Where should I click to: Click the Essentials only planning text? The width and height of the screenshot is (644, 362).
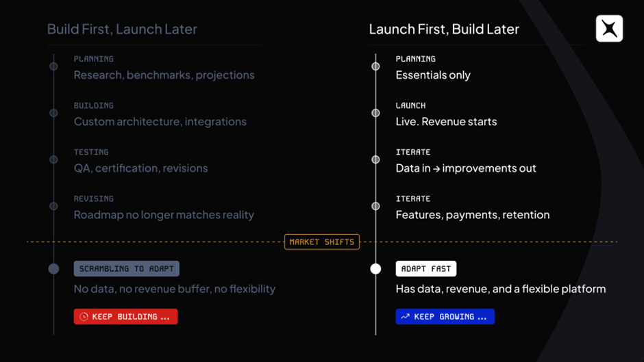[433, 75]
